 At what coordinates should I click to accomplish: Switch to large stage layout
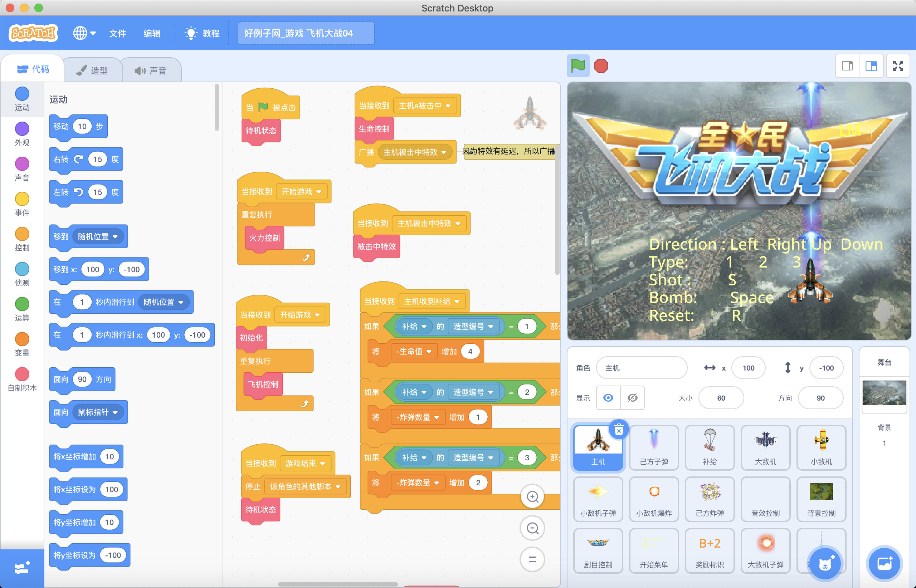click(871, 66)
